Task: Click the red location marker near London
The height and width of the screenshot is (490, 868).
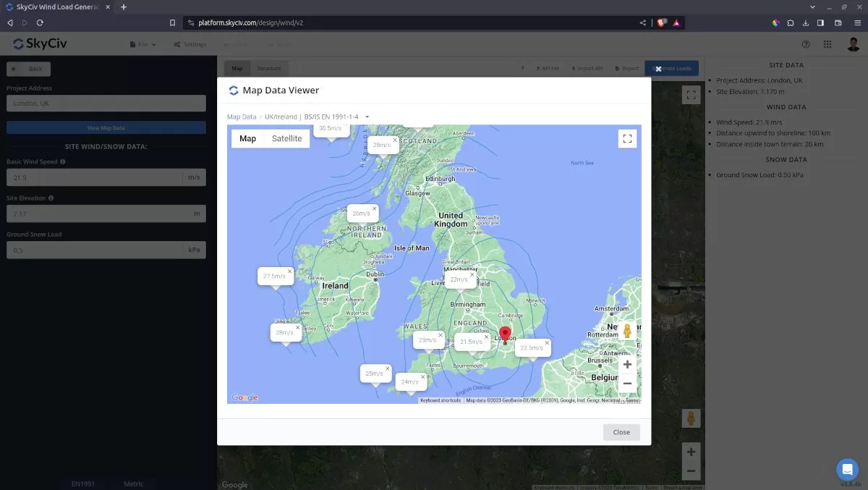Action: tap(505, 331)
